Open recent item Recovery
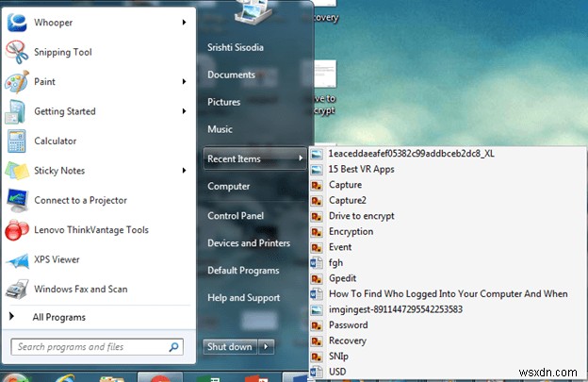Screen dimensions: 588x382 pyautogui.click(x=348, y=341)
